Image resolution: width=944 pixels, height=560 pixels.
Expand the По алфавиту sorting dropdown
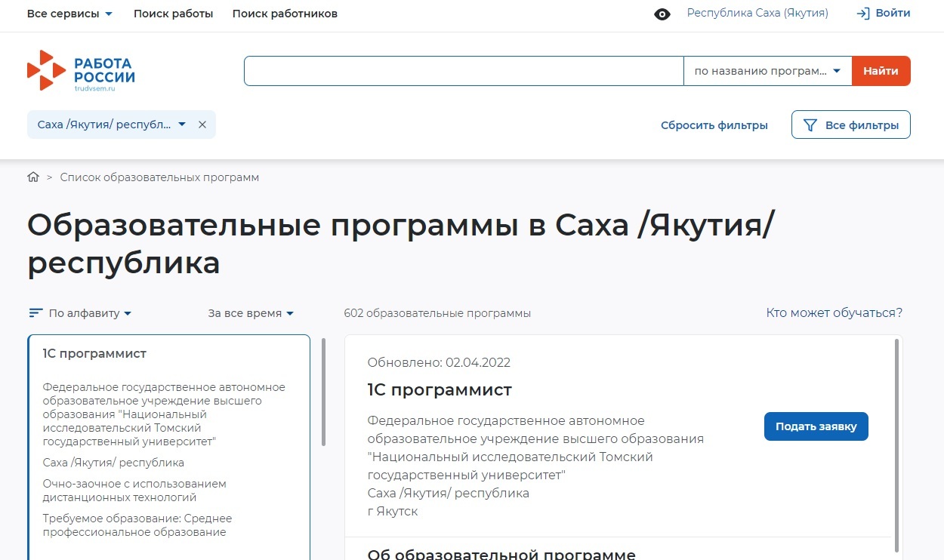(x=89, y=313)
